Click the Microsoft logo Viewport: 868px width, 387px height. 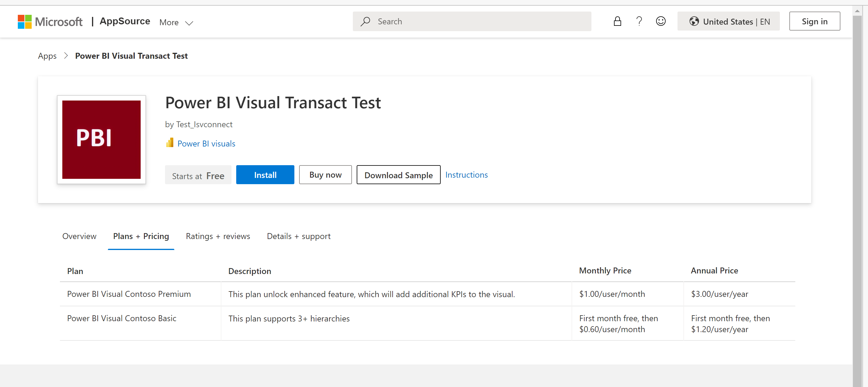(x=50, y=22)
